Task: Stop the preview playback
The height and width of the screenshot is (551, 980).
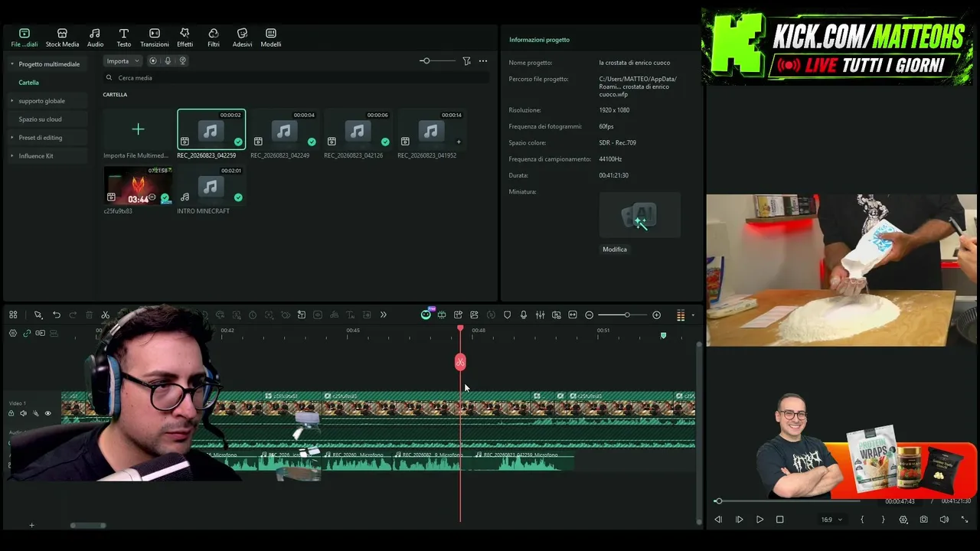Action: point(780,520)
